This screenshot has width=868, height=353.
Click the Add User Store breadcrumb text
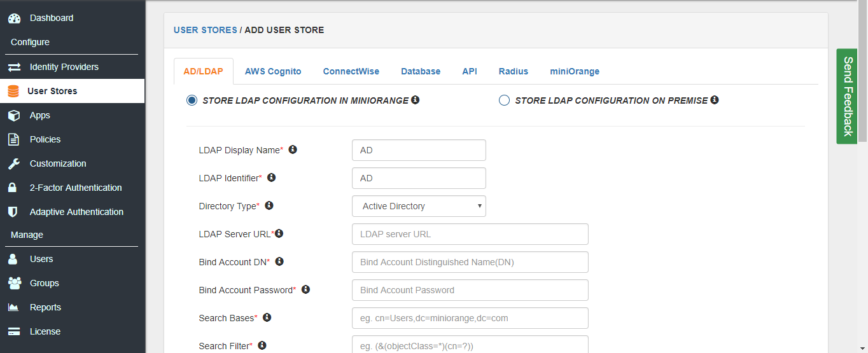click(x=284, y=30)
